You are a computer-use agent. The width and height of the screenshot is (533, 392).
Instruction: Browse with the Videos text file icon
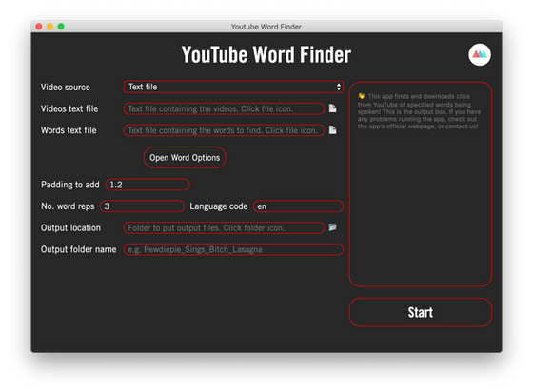pos(333,108)
